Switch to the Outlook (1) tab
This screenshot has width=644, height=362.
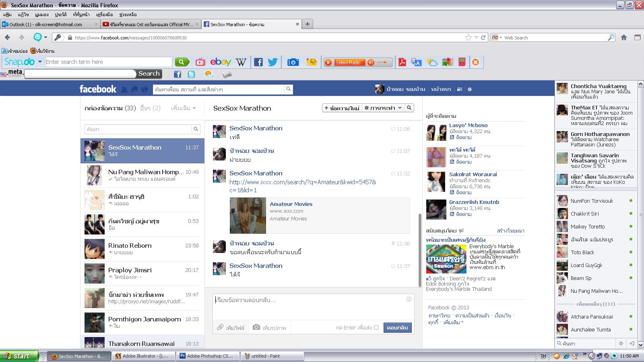pyautogui.click(x=50, y=24)
